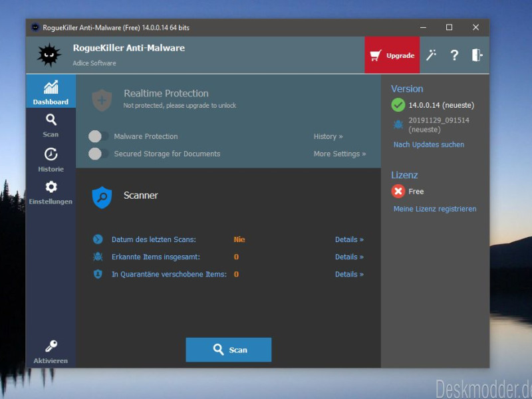Click '14.0.0.14 (neueste)' version text

(441, 105)
